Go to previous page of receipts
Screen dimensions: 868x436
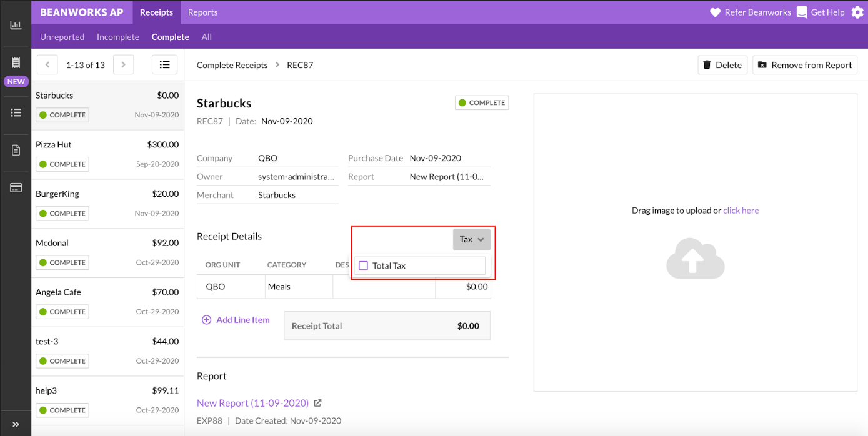47,65
